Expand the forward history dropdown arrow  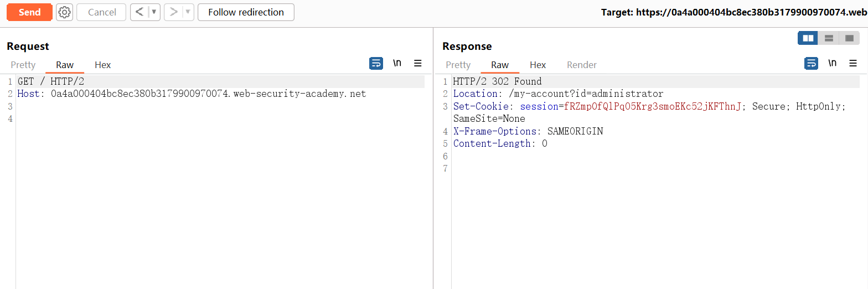point(188,12)
